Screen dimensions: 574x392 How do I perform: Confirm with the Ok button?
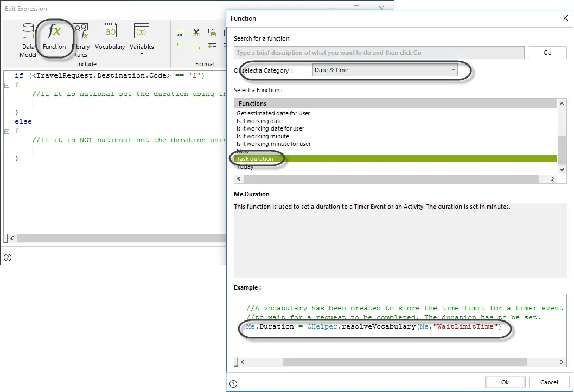pyautogui.click(x=505, y=382)
